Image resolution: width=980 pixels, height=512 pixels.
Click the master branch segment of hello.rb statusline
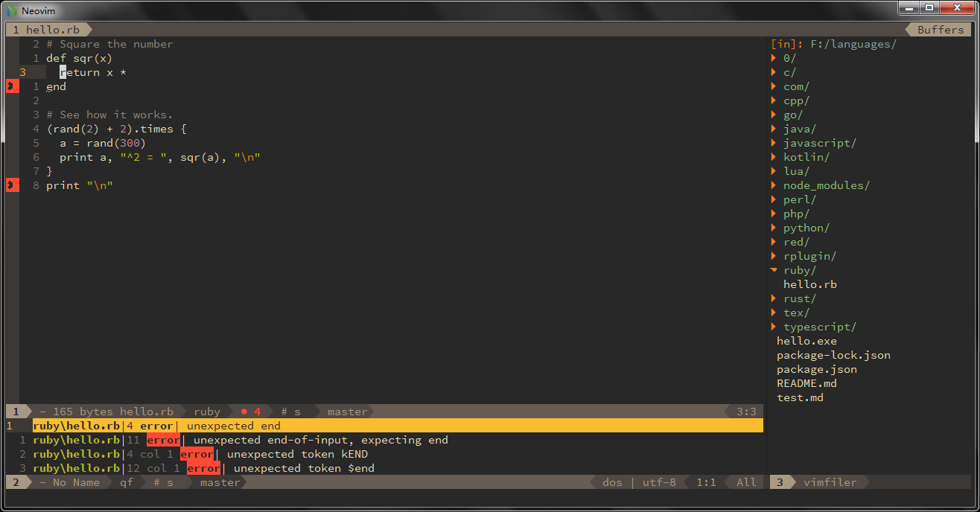tap(347, 412)
